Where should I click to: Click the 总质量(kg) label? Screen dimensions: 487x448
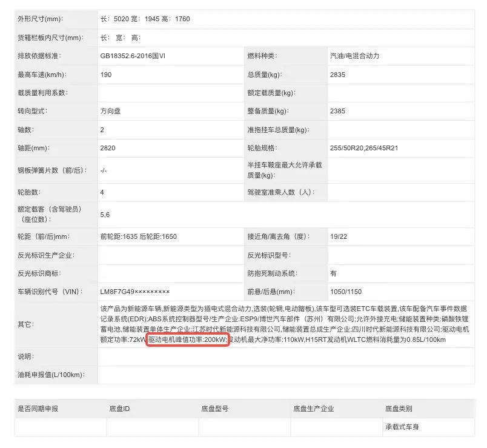pos(265,75)
